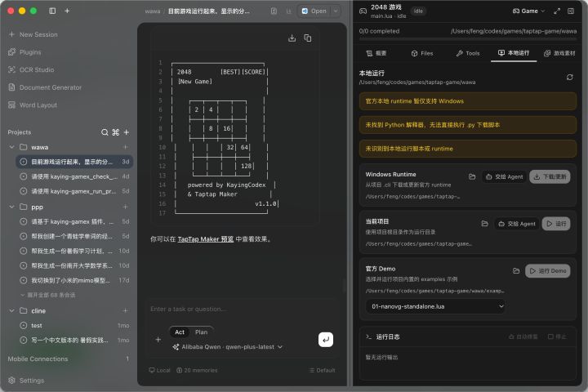Click the plus icon beside the sidebar toggle

67,11
